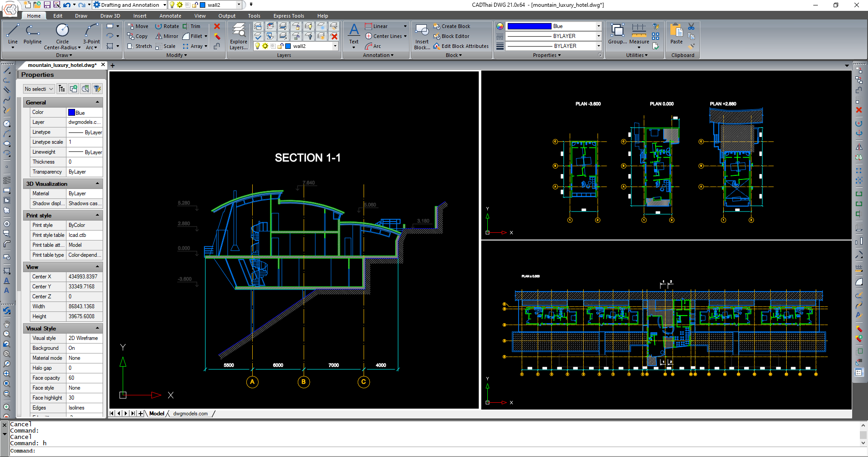Viewport: 868px width, 457px height.
Task: Click the Cut scissors icon
Action: [x=691, y=26]
